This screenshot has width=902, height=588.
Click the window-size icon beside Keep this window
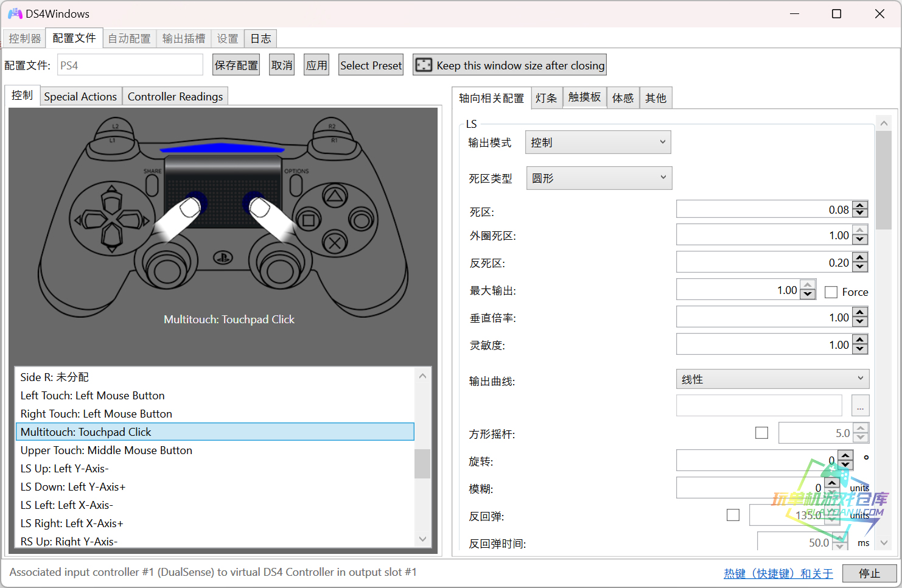pyautogui.click(x=424, y=65)
